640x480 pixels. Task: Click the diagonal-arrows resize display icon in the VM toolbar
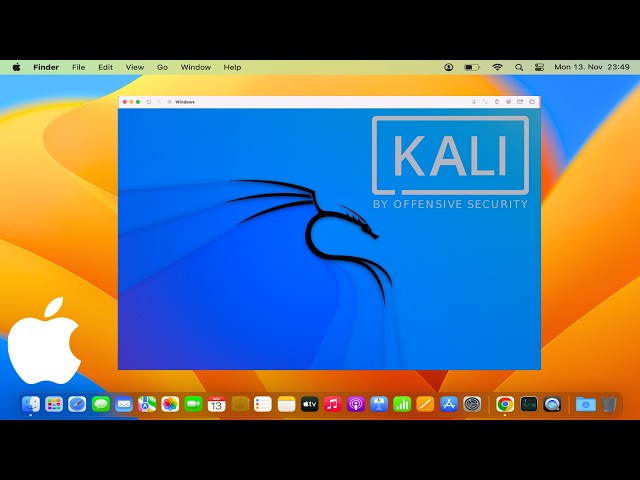[x=485, y=102]
